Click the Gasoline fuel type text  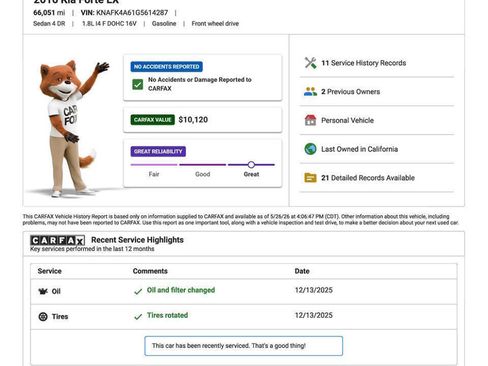164,24
